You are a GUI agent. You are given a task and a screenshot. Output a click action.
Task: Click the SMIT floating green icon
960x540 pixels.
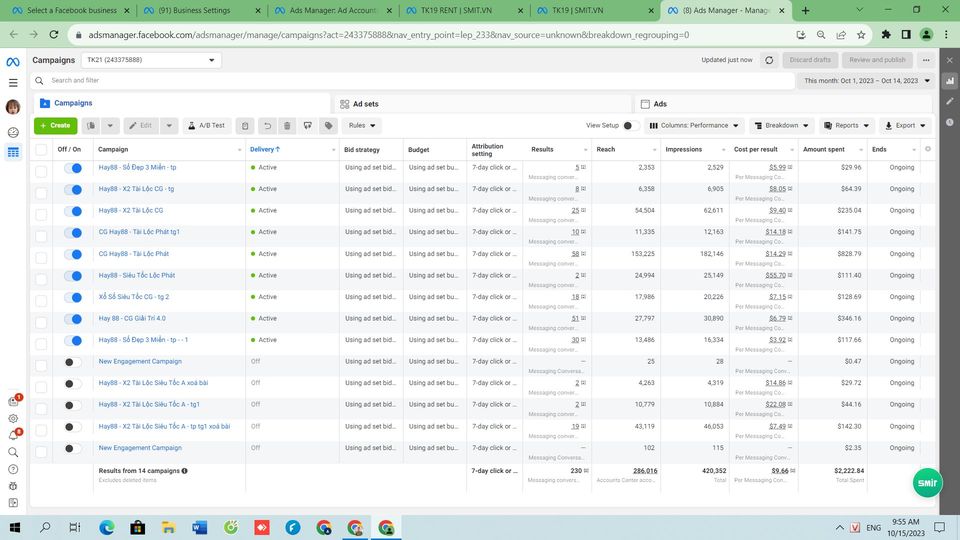[927, 483]
